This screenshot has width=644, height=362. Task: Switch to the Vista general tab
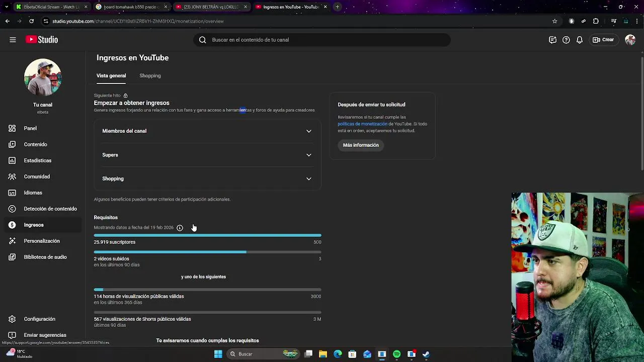(111, 75)
